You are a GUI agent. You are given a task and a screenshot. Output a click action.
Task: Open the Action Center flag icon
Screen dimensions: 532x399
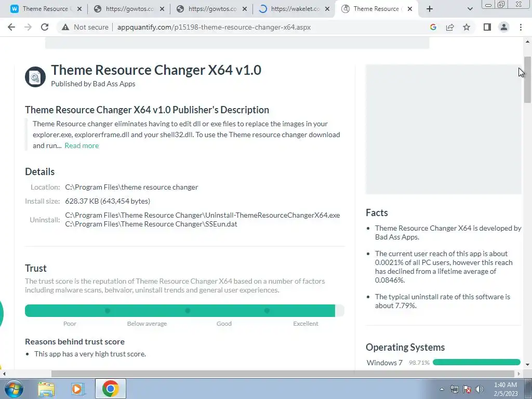467,389
